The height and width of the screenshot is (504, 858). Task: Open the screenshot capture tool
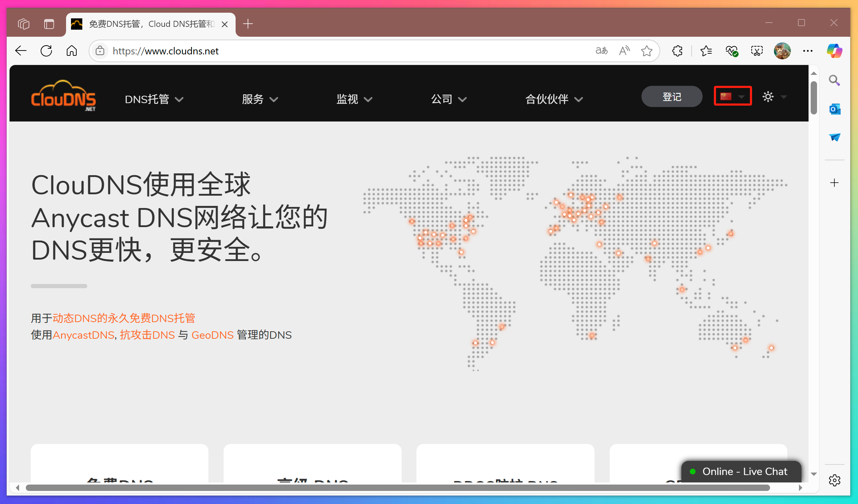coord(756,51)
